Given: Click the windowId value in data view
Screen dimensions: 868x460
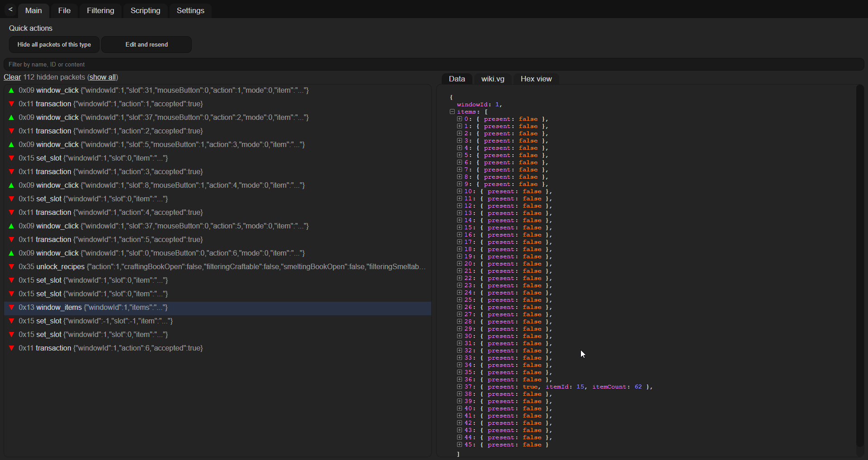Looking at the screenshot, I should (x=497, y=104).
